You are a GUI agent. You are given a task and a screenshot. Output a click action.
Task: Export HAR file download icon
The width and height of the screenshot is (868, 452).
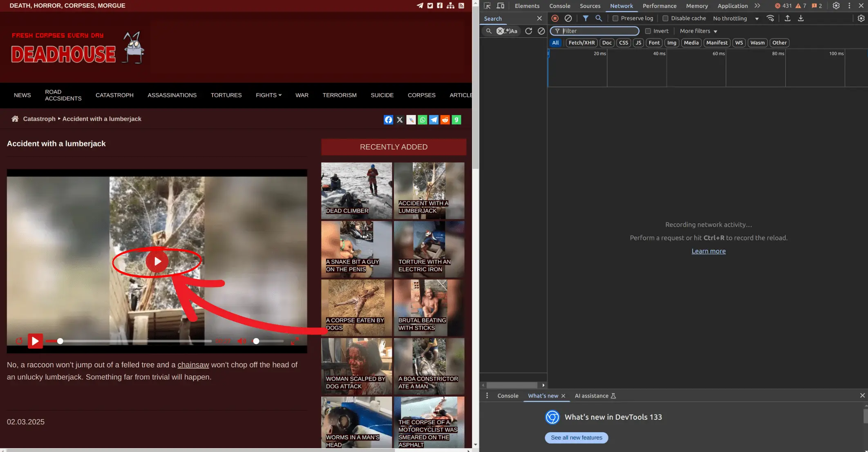pyautogui.click(x=801, y=18)
